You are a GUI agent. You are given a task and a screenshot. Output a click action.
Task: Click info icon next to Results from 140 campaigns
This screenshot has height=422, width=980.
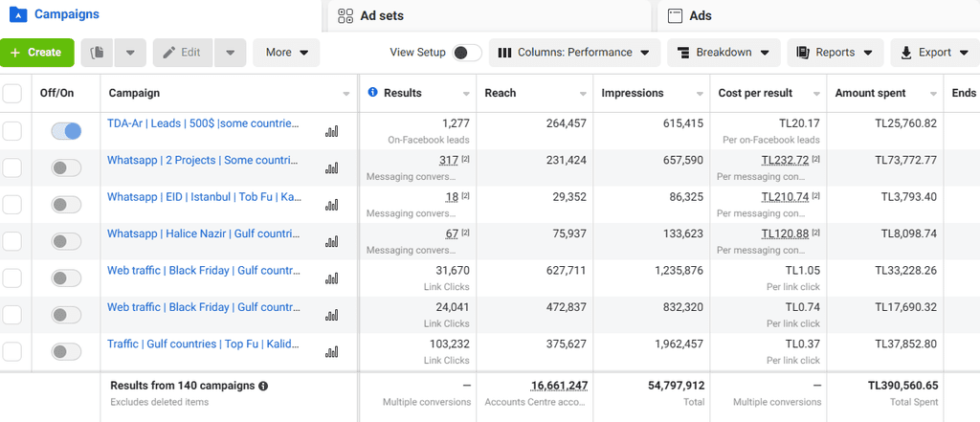pos(263,386)
